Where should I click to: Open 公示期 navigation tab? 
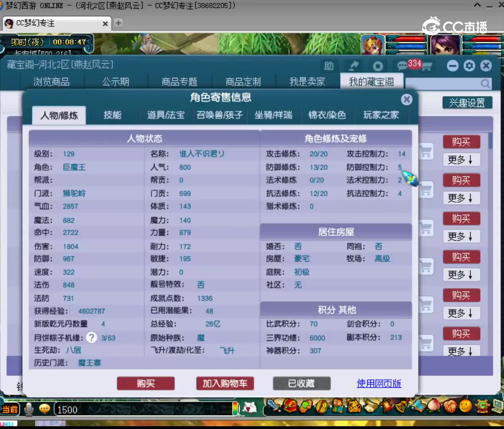click(x=116, y=82)
